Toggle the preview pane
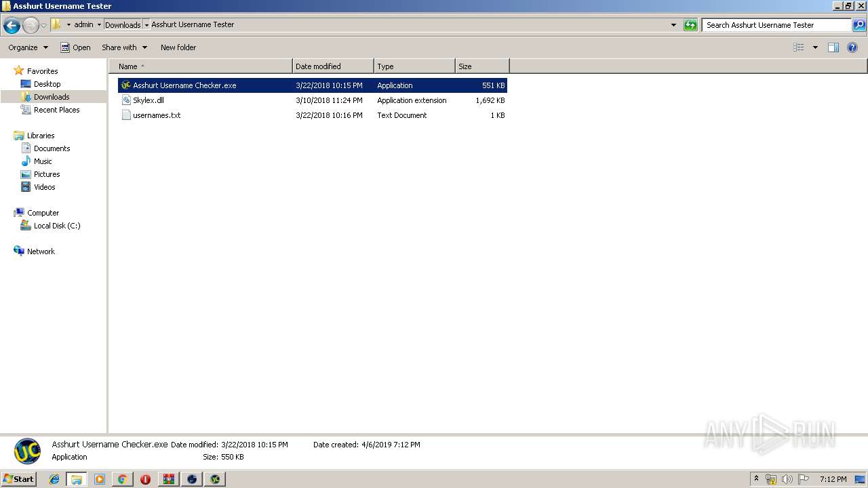This screenshot has width=868, height=488. tap(833, 47)
